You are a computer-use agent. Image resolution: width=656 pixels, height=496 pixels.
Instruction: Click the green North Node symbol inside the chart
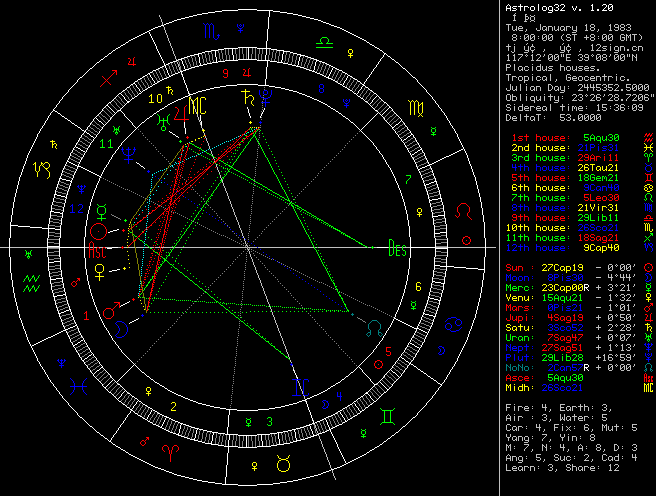coord(373,327)
